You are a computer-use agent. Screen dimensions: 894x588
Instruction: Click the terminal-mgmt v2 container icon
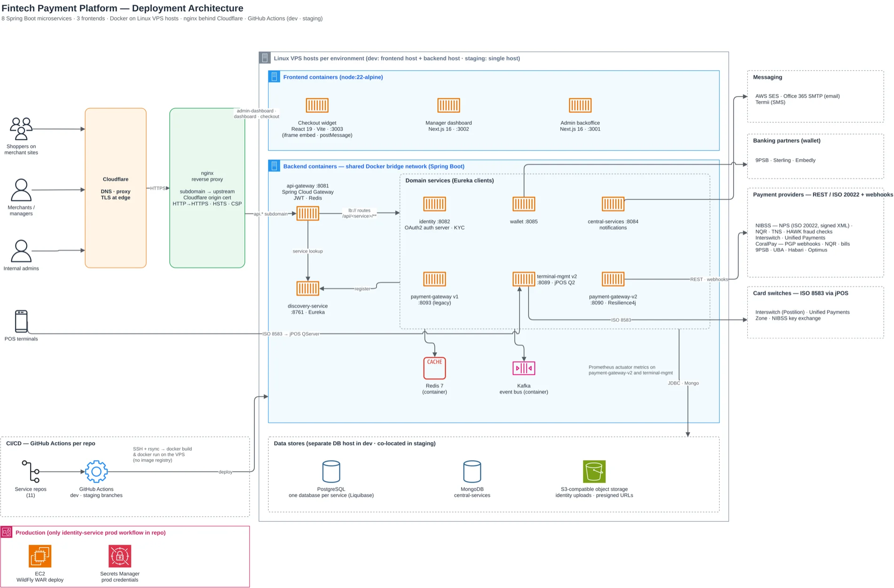[x=524, y=279]
